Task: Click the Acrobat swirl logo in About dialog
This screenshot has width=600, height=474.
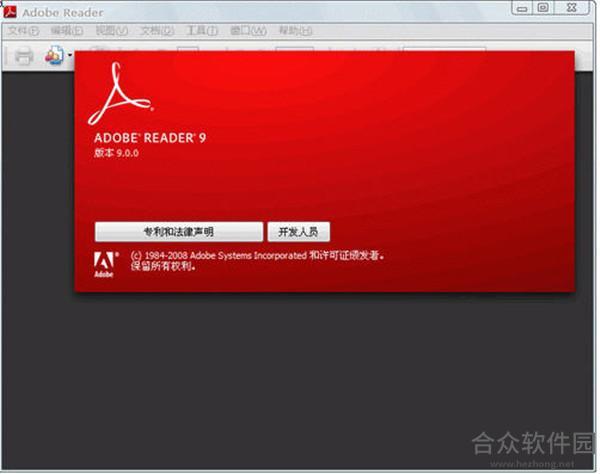Action: point(120,94)
